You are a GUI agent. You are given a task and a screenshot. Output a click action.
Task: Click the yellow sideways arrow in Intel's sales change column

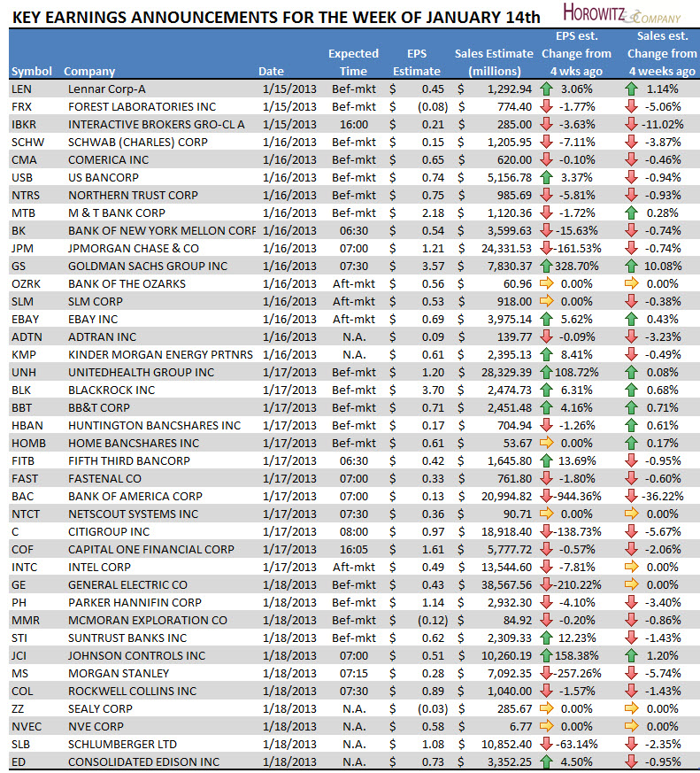pyautogui.click(x=632, y=567)
